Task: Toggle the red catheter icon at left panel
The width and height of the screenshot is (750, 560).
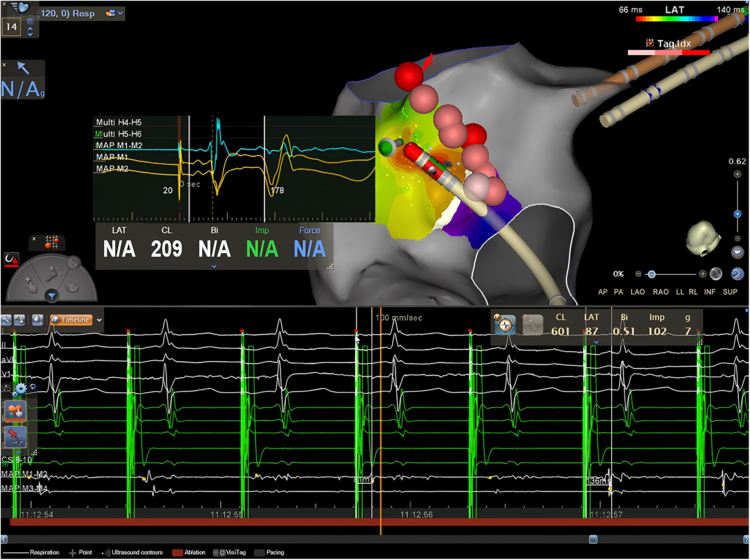Action: point(11,260)
